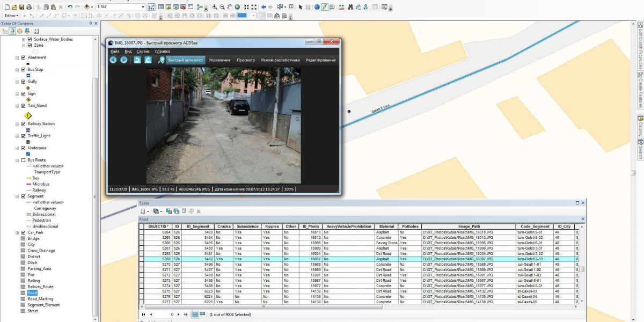Toggle the Sign layer checkbox

tap(23, 94)
